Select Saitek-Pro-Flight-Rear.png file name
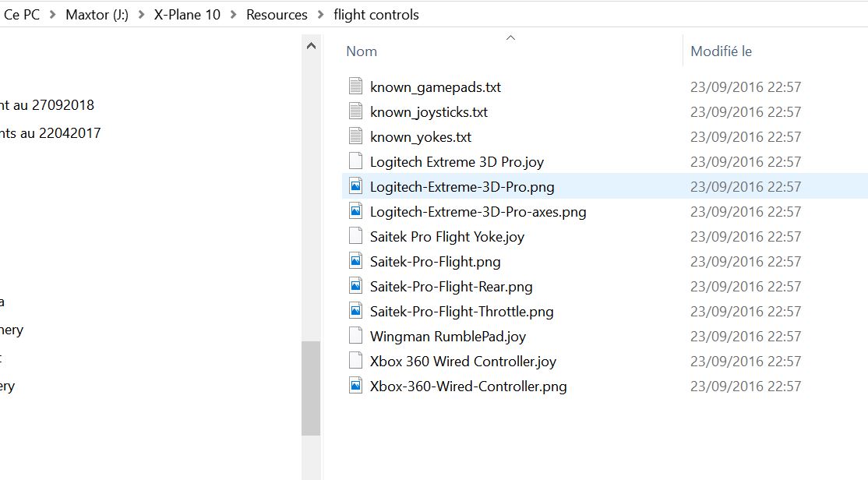 click(451, 287)
